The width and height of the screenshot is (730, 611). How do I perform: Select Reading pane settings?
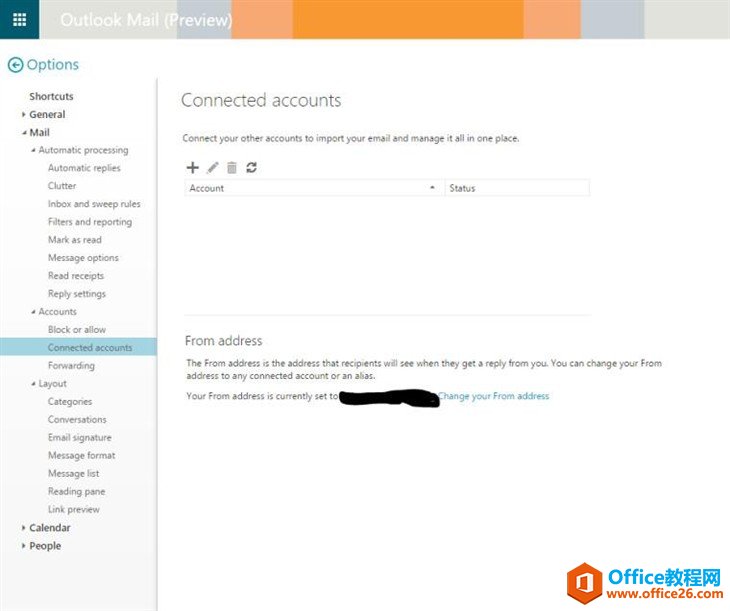point(76,491)
